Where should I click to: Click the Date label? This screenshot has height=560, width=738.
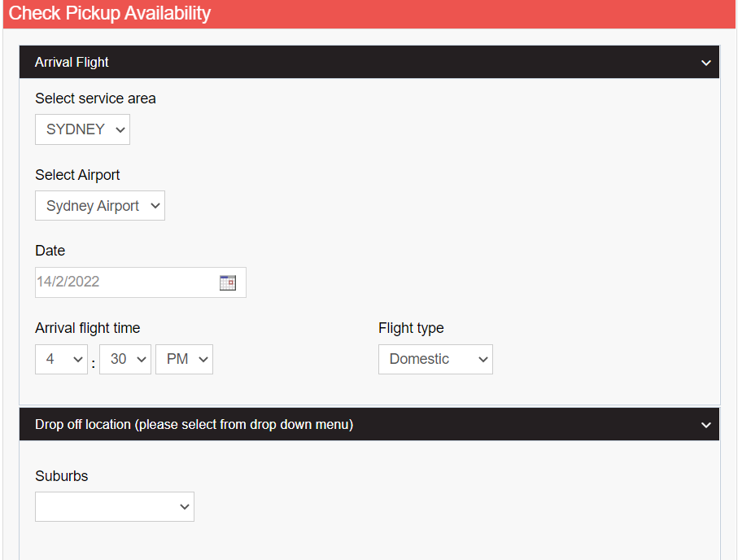(x=50, y=251)
